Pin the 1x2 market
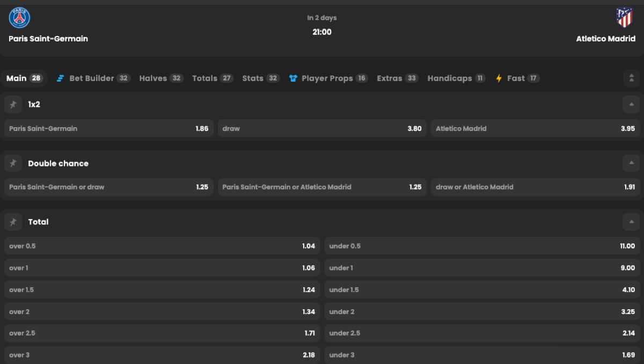This screenshot has height=364, width=644. tap(13, 105)
